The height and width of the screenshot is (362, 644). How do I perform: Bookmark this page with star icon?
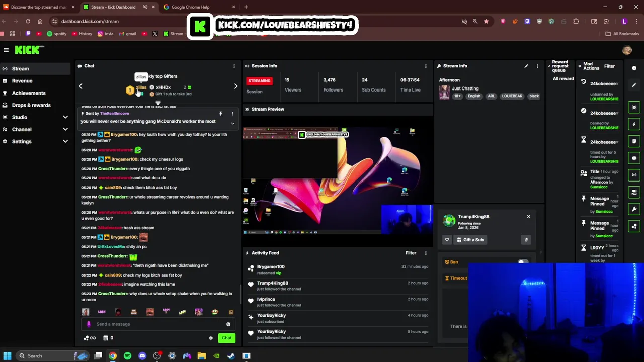point(486,21)
